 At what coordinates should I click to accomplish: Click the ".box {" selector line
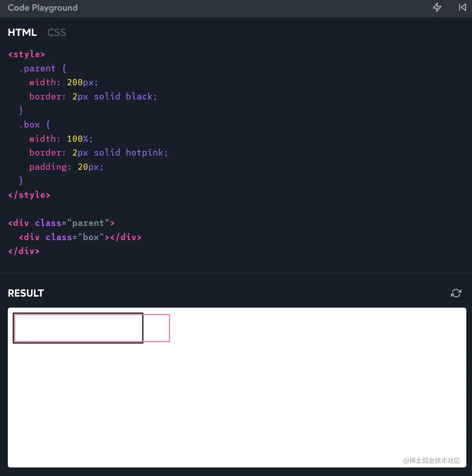click(x=34, y=124)
